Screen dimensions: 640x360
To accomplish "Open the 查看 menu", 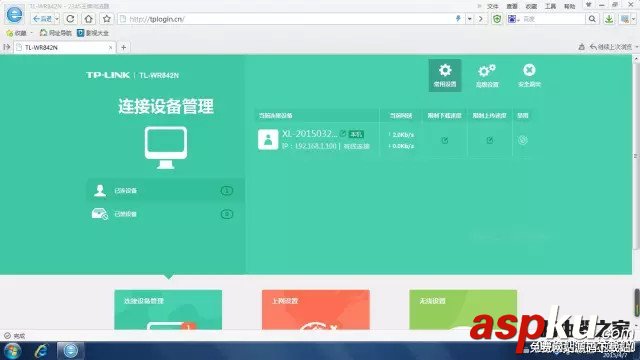I will (512, 6).
